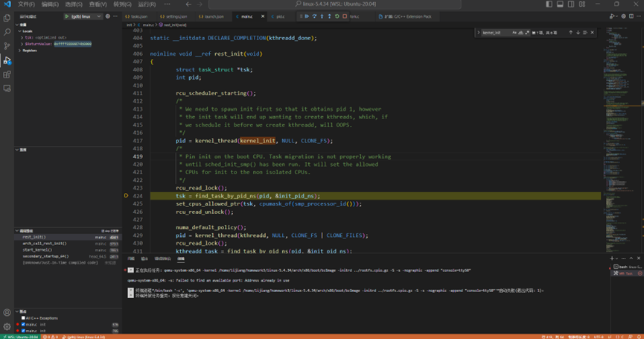Enable the All C++ Exceptions checkbox

coord(23,318)
